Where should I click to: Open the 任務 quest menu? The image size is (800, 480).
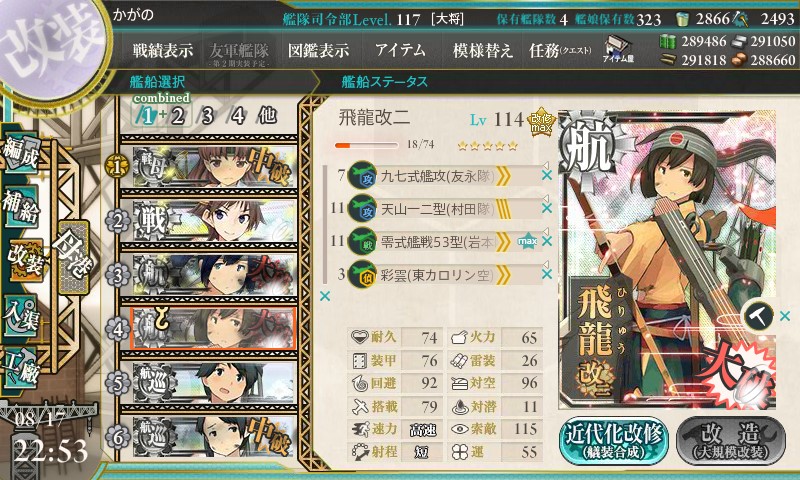coord(560,50)
